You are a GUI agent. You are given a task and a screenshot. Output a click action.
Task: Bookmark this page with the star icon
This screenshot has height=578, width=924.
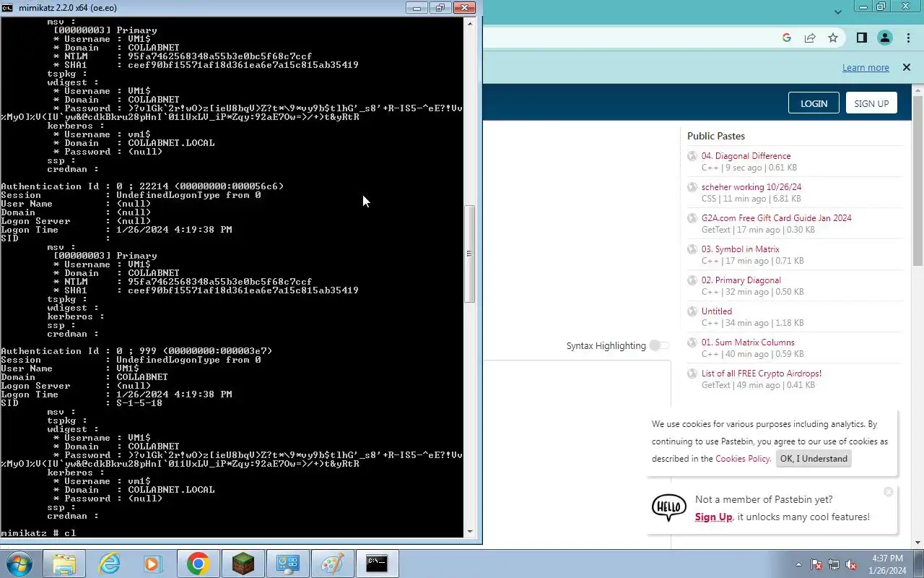pos(833,38)
